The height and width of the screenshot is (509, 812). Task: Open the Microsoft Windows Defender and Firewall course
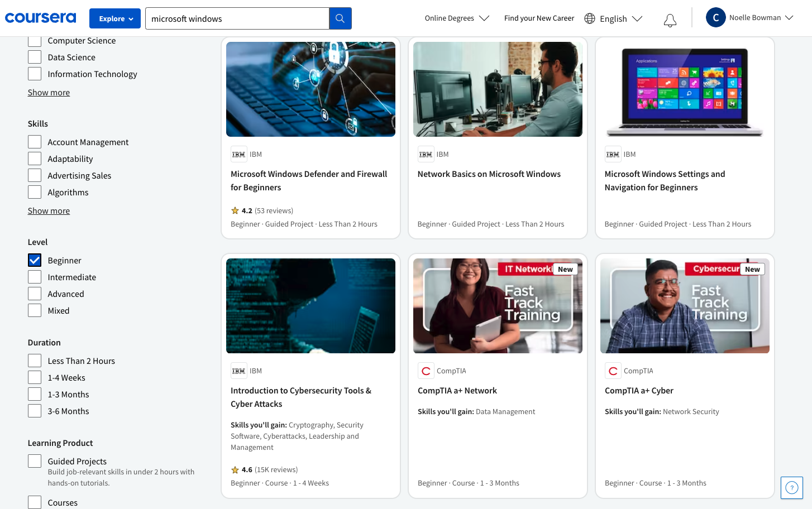pos(309,180)
